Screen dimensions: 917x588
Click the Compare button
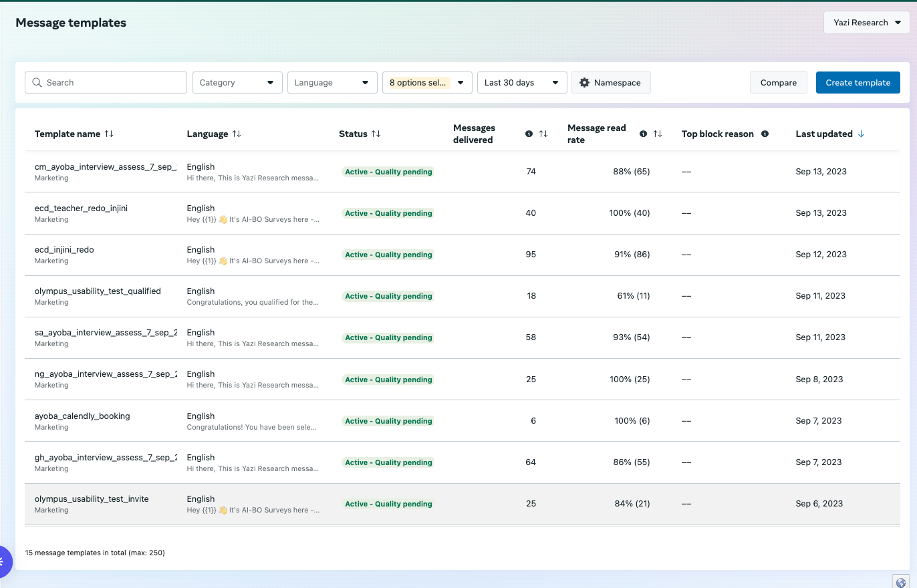tap(778, 82)
